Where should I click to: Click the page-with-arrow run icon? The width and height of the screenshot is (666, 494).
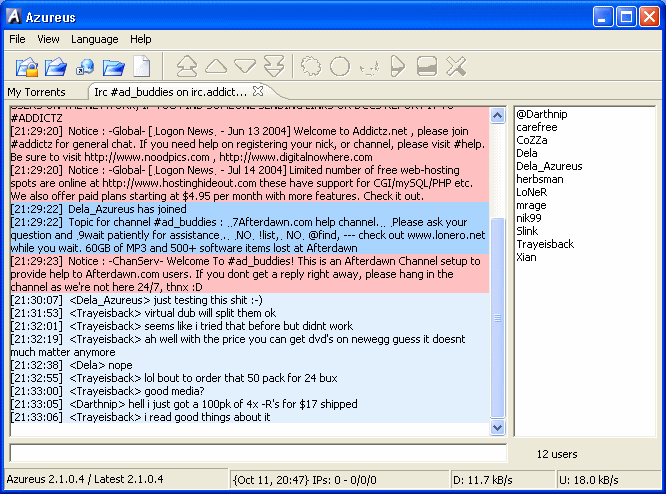tap(398, 66)
